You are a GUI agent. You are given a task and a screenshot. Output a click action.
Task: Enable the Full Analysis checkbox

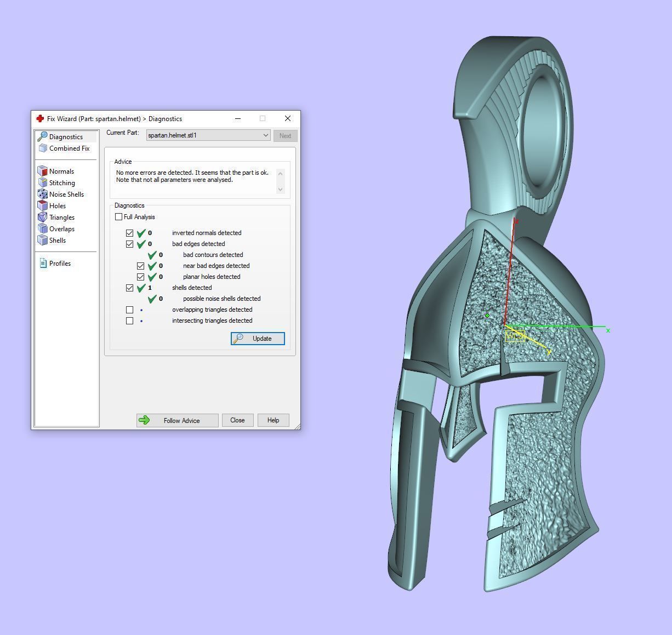tap(118, 217)
